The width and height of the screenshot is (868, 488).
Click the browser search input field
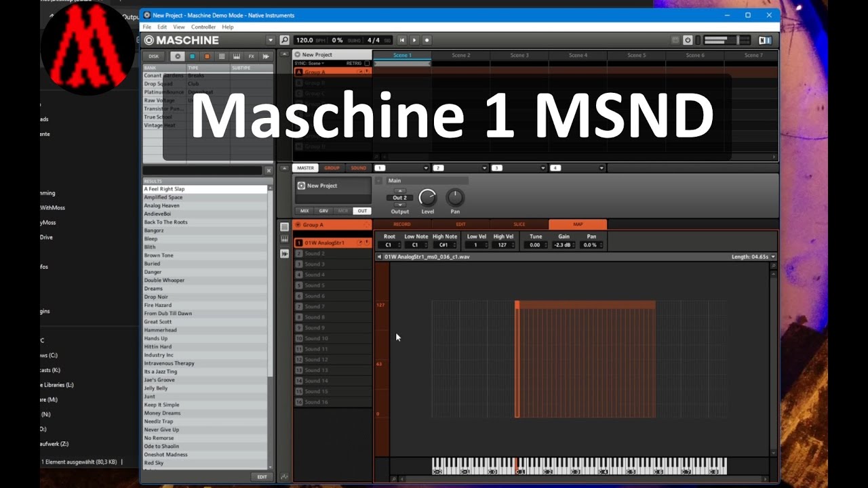[x=203, y=171]
